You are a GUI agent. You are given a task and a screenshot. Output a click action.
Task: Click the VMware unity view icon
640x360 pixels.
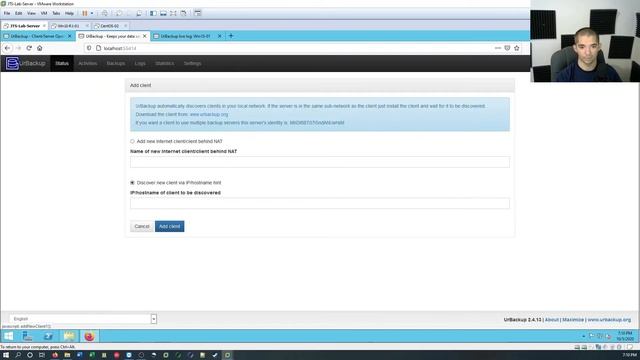pos(183,13)
